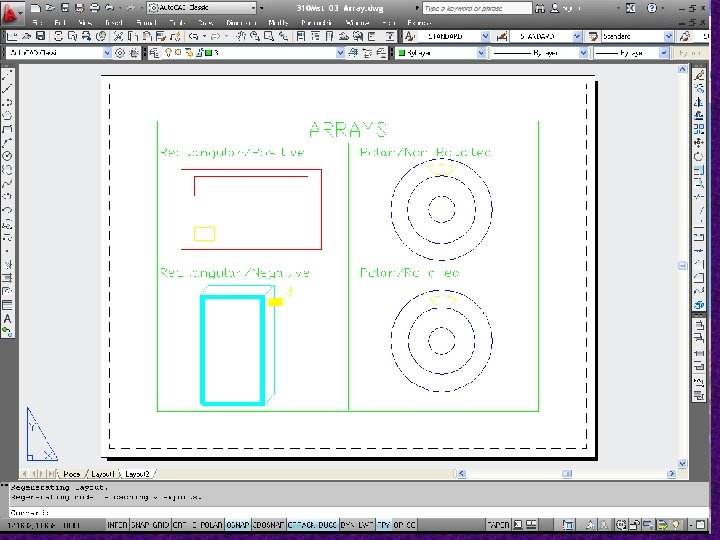Activate the Zoom Window tool
The width and height of the screenshot is (720, 540).
269,36
